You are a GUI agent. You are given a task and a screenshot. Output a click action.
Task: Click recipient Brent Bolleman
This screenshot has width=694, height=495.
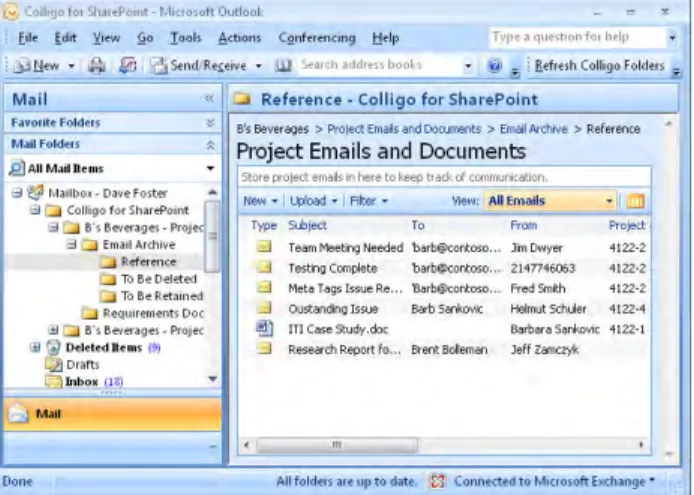[449, 350]
